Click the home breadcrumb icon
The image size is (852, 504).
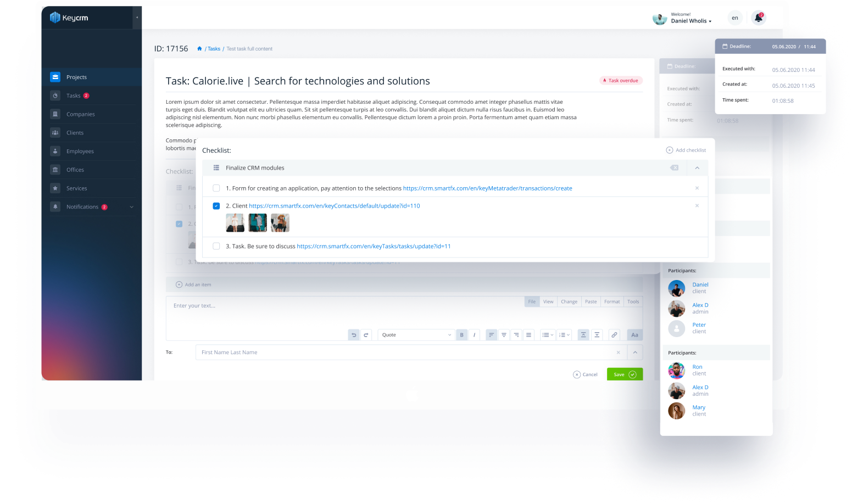point(199,49)
